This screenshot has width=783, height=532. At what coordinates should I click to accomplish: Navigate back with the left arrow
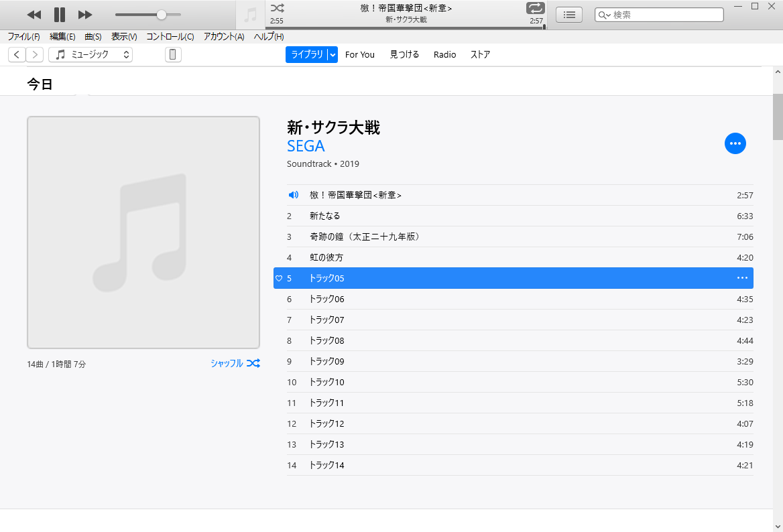[x=17, y=55]
